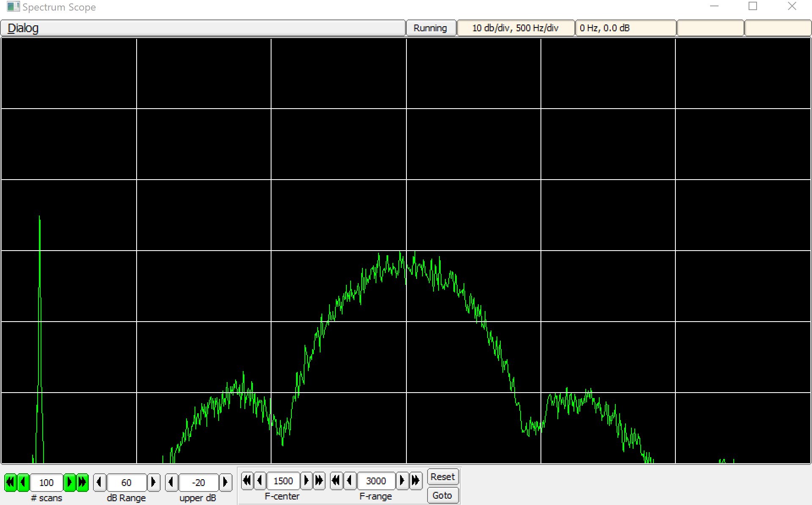The width and height of the screenshot is (812, 505).
Task: Click the 'dB Range' label
Action: (x=126, y=498)
